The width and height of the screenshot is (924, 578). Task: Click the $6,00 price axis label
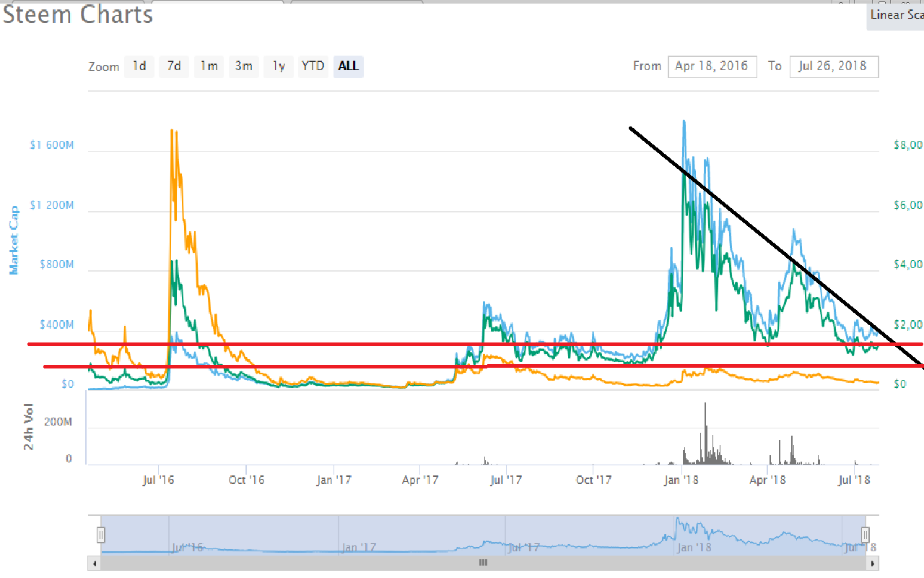click(x=907, y=205)
